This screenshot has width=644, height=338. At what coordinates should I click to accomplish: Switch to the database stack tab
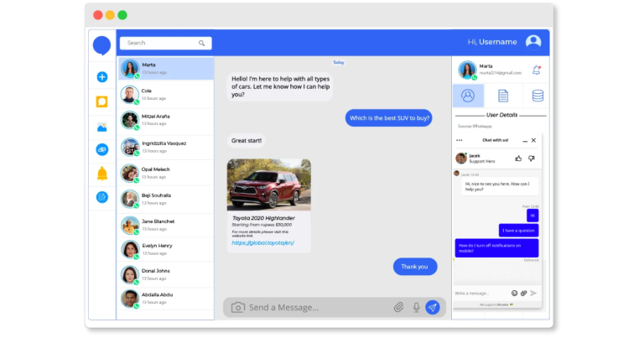(x=538, y=96)
